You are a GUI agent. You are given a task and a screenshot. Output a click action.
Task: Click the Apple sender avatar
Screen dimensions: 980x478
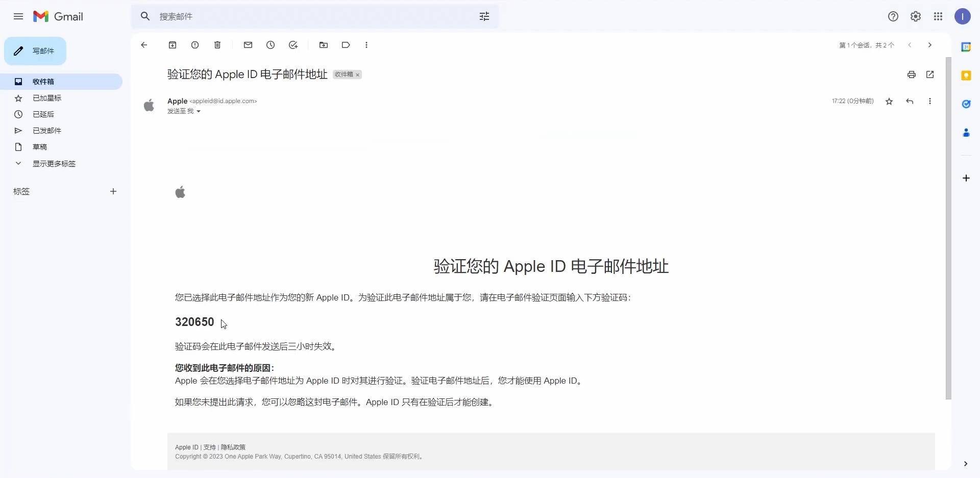149,106
